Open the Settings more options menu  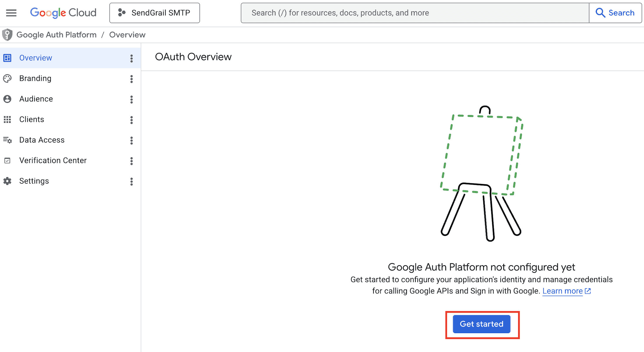(x=132, y=181)
